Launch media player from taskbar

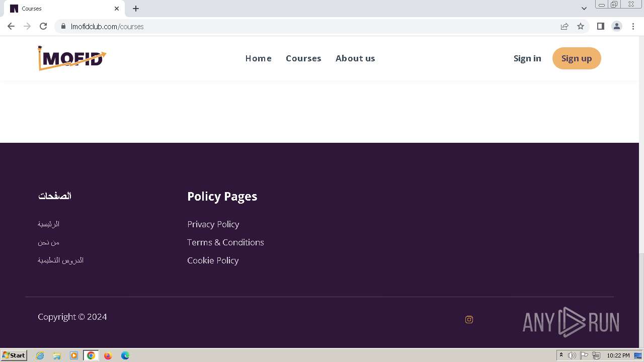click(74, 355)
